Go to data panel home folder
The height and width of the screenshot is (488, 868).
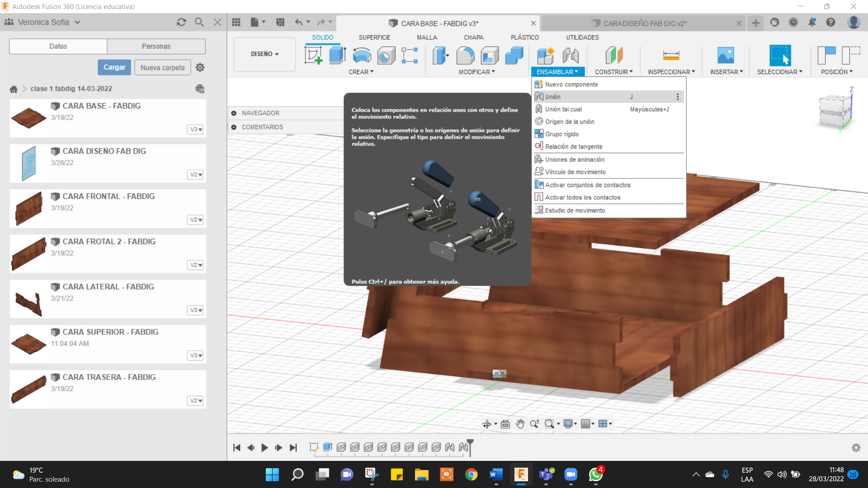[x=14, y=89]
